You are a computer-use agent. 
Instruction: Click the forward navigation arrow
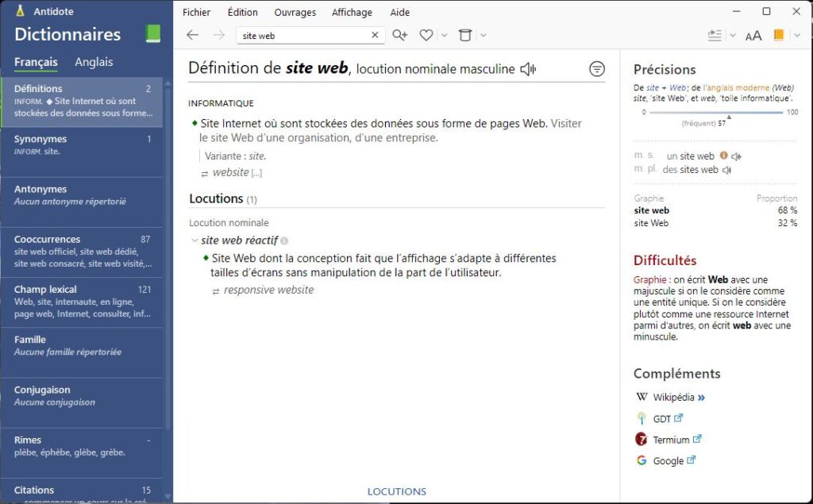(x=219, y=35)
